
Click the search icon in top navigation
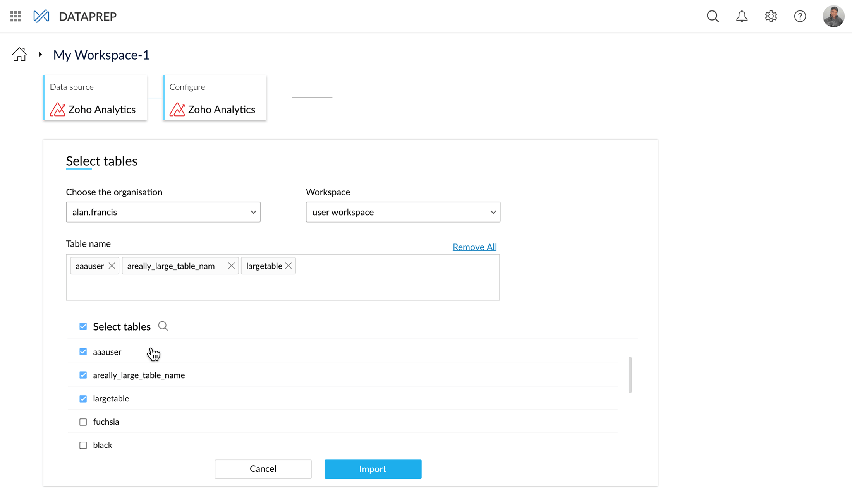tap(713, 16)
